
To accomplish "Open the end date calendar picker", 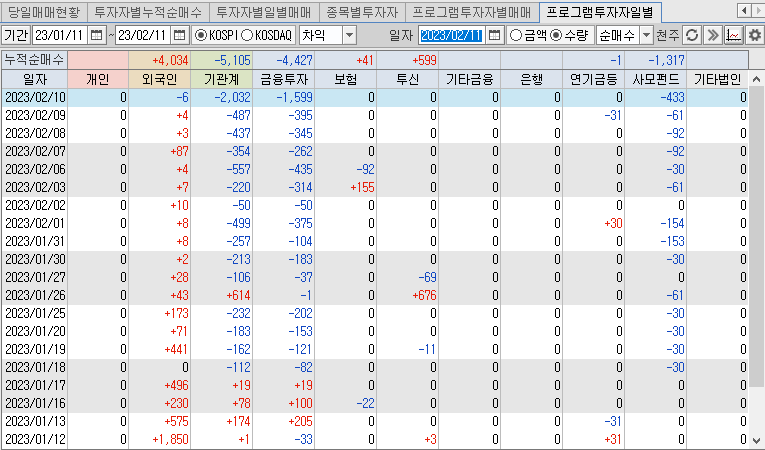I will coord(180,35).
